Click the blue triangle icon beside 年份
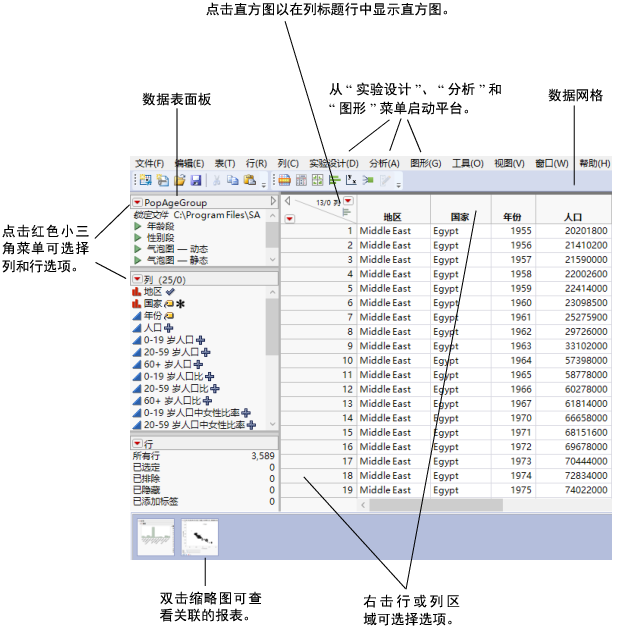 point(137,316)
